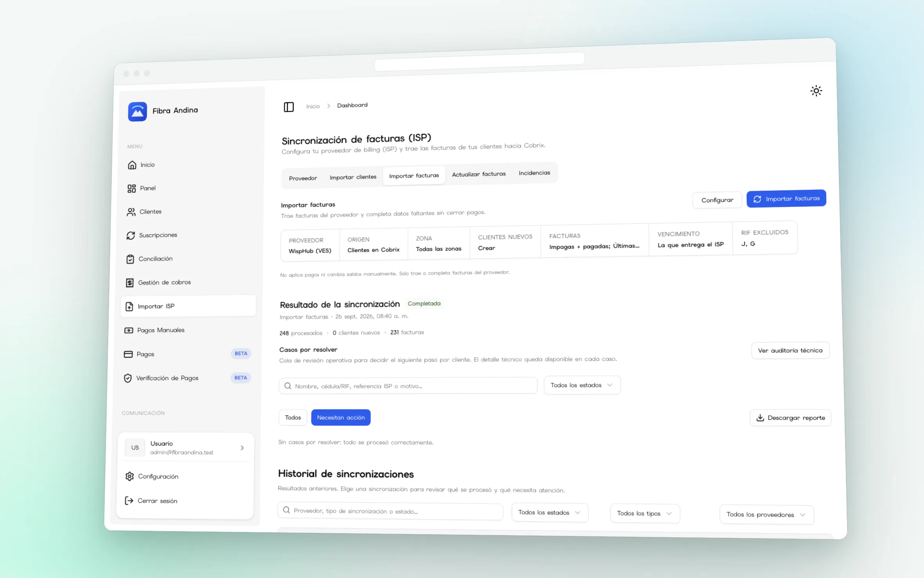Click the Clientes nuevos Crear value
Viewport: 924px width, 578px height.
tap(486, 248)
